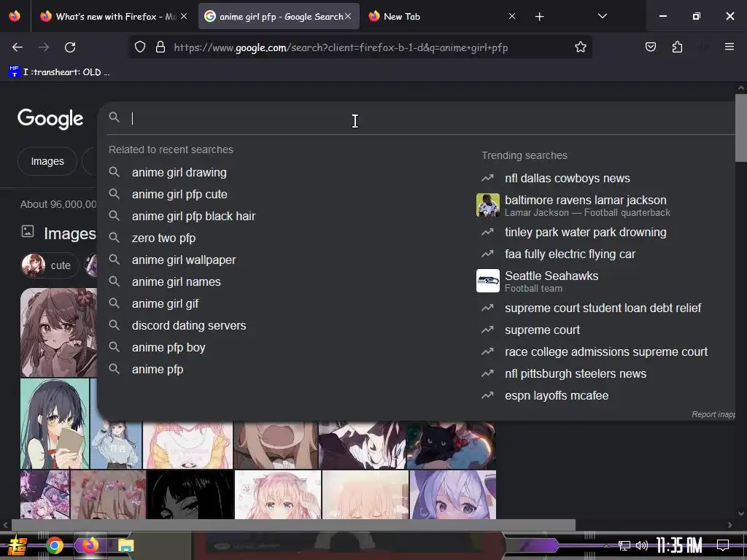Reload the current page
The image size is (747, 560).
(70, 47)
